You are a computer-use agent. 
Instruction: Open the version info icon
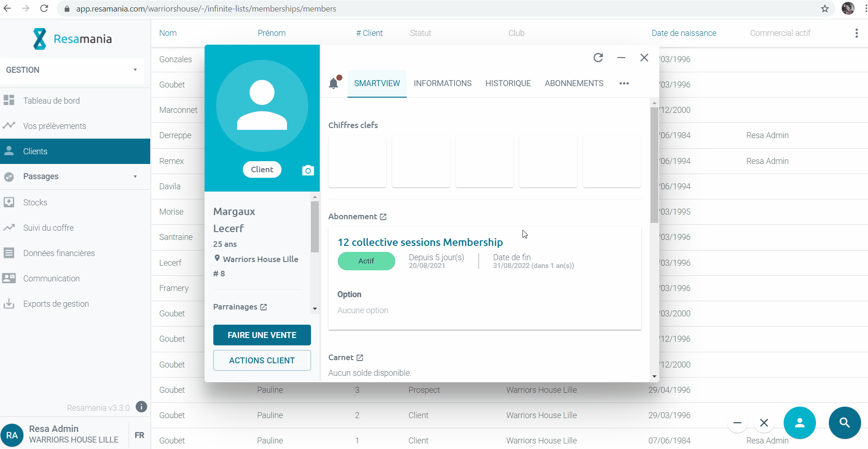pyautogui.click(x=141, y=407)
